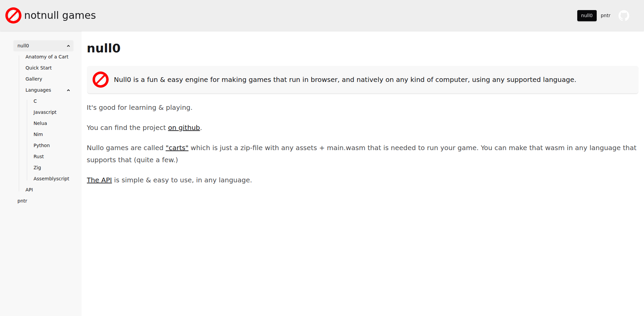Choose Nelua from Languages list
Screen dimensions: 644x316
pos(40,123)
